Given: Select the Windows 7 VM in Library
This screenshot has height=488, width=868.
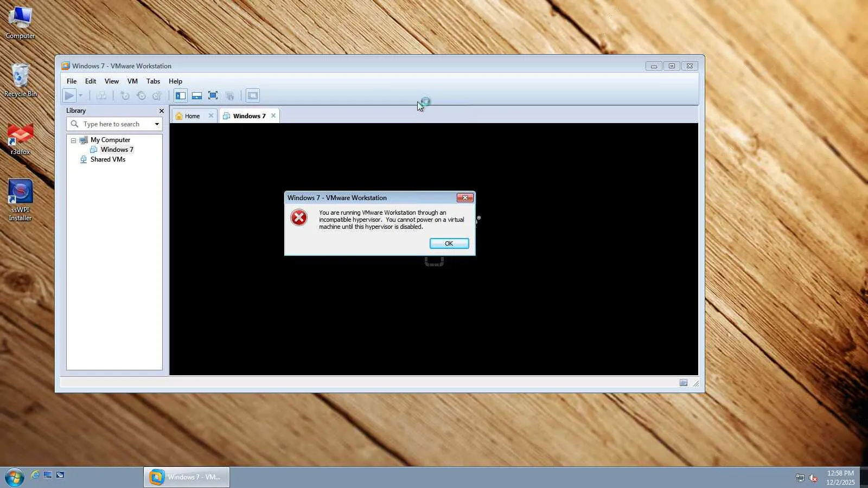Looking at the screenshot, I should pyautogui.click(x=117, y=150).
